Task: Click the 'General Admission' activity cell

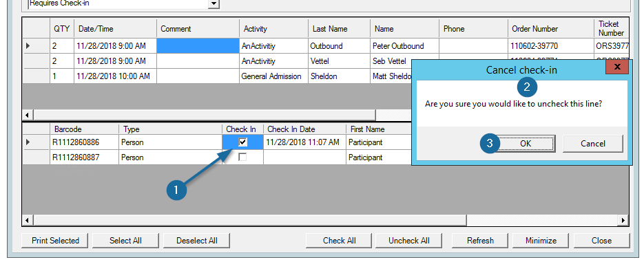Action: (x=274, y=76)
